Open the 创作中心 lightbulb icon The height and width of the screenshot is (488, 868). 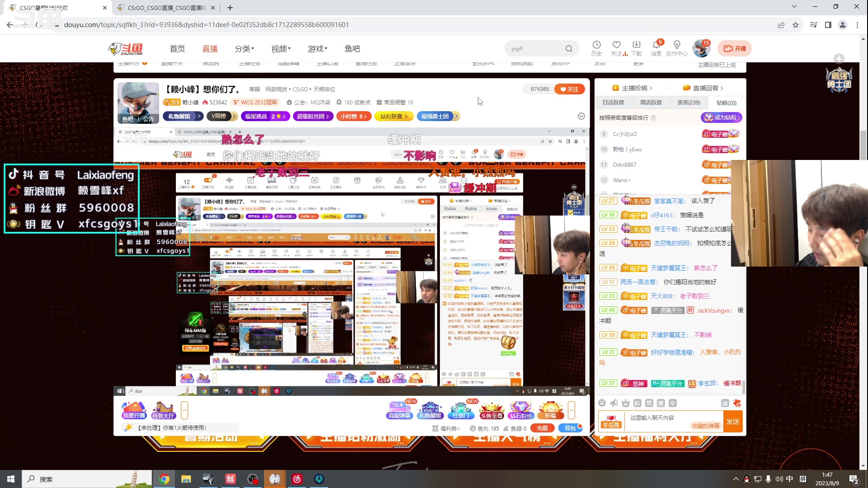[x=677, y=48]
